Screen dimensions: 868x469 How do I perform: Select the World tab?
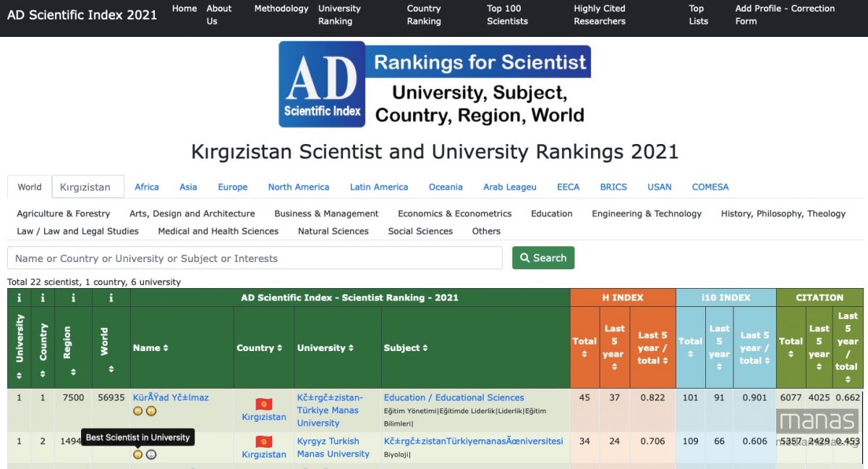coord(30,187)
